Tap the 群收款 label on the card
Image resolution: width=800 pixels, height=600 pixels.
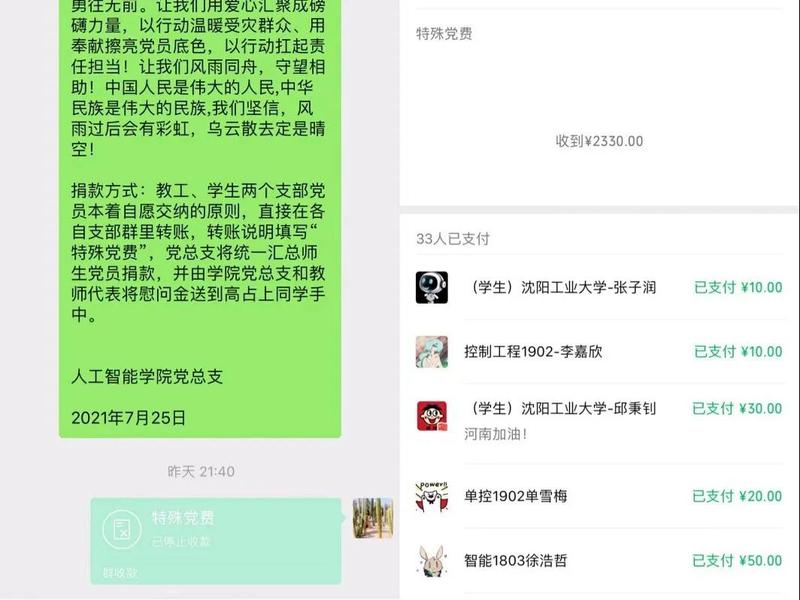(120, 573)
